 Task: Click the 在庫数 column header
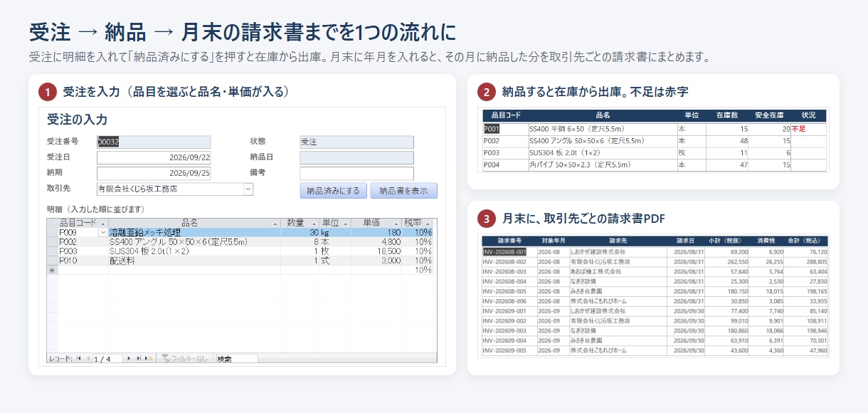click(x=726, y=115)
